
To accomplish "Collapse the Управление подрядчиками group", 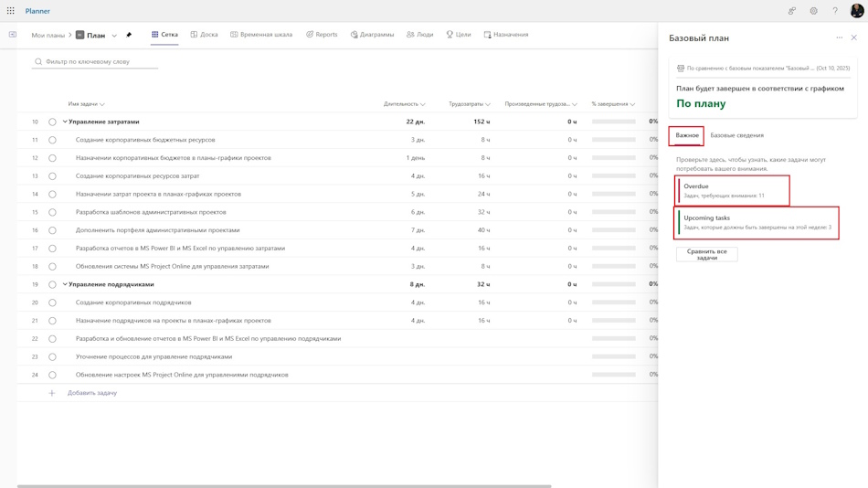I will pos(65,285).
